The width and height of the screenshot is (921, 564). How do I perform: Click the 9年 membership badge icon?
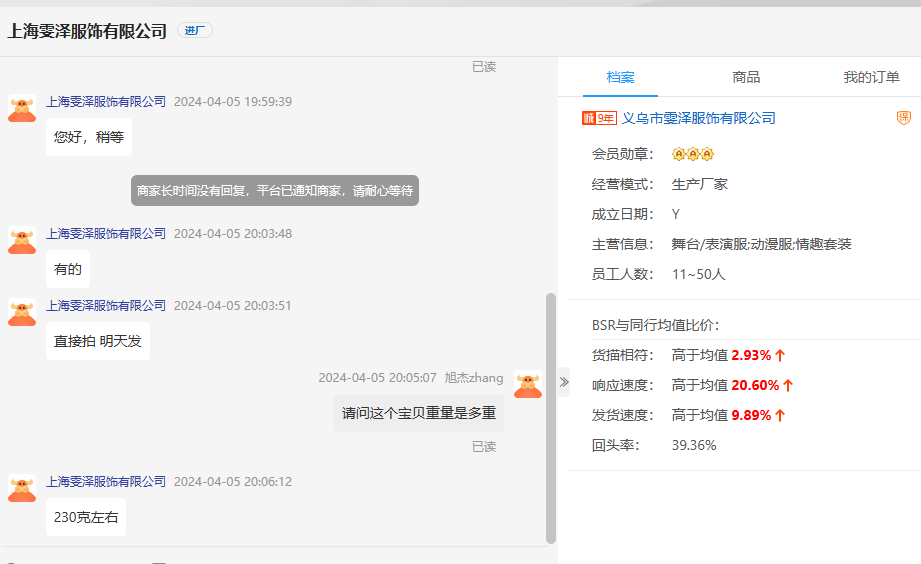click(x=599, y=118)
